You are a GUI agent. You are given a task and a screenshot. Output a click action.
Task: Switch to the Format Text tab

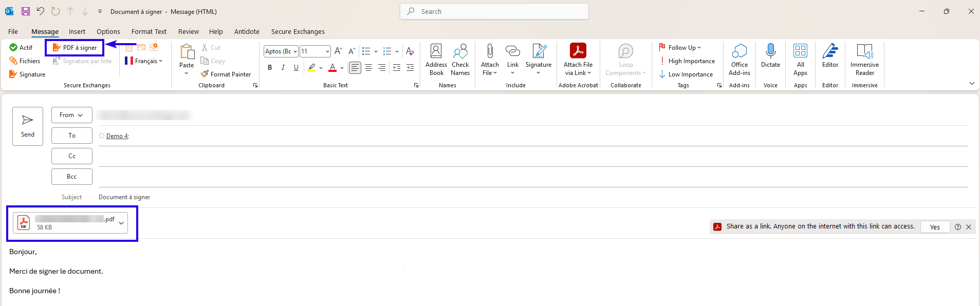tap(149, 32)
